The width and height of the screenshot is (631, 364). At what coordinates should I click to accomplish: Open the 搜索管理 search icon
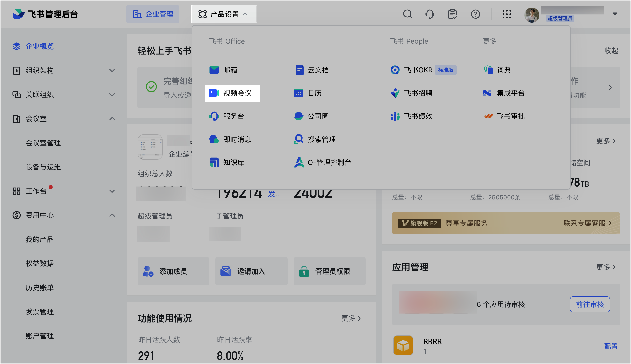(299, 139)
